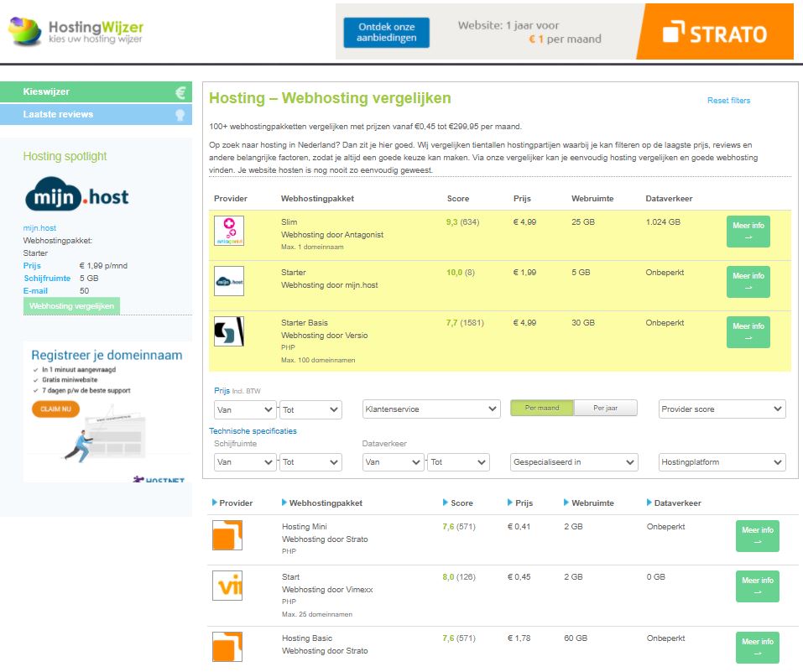
Task: Open the Hostingplatform dropdown
Action: pyautogui.click(x=723, y=461)
